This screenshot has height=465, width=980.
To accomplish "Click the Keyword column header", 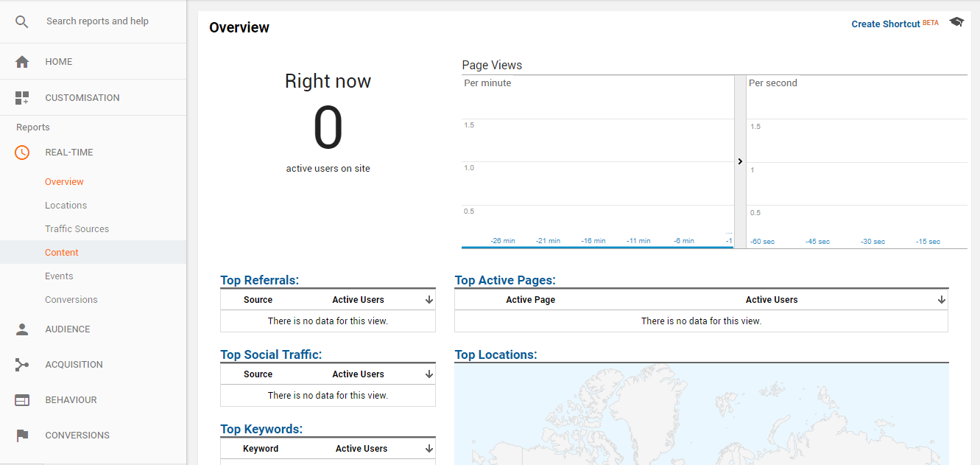I will tap(261, 449).
